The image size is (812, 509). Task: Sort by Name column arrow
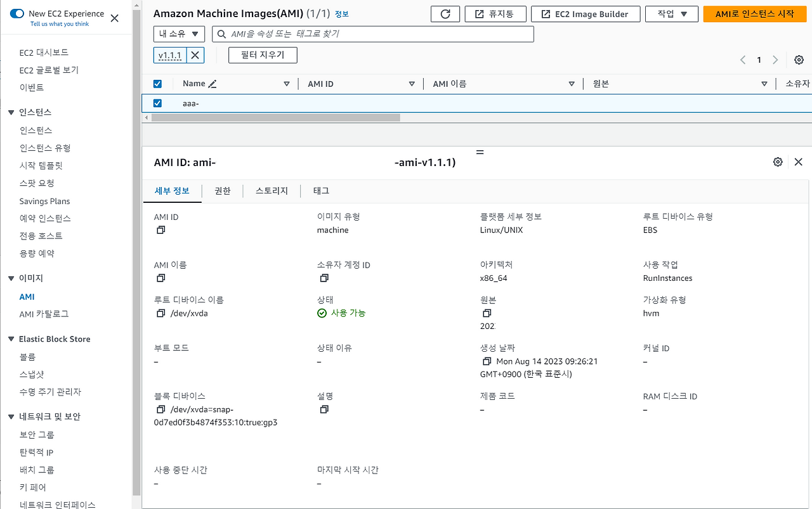[x=287, y=84]
